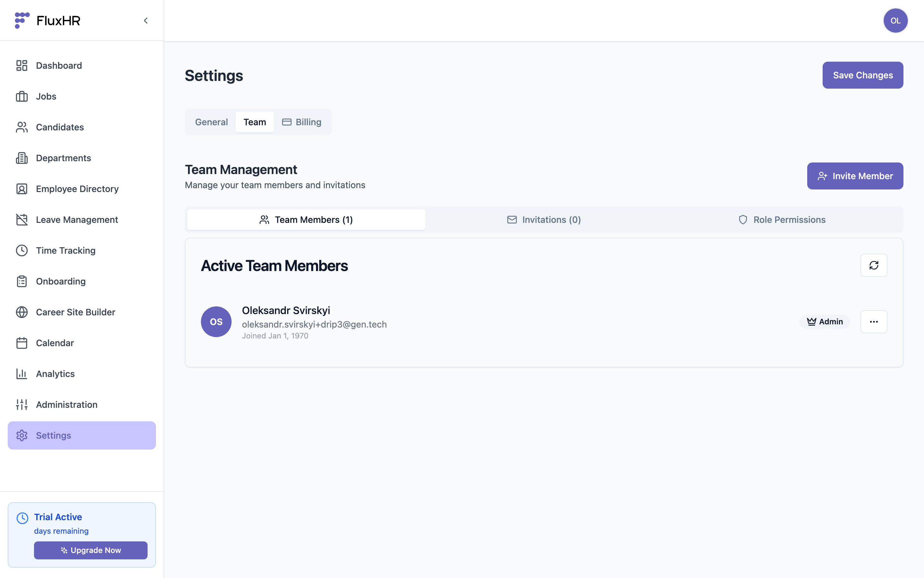Click the Admin role badge
The height and width of the screenshot is (578, 924).
825,322
